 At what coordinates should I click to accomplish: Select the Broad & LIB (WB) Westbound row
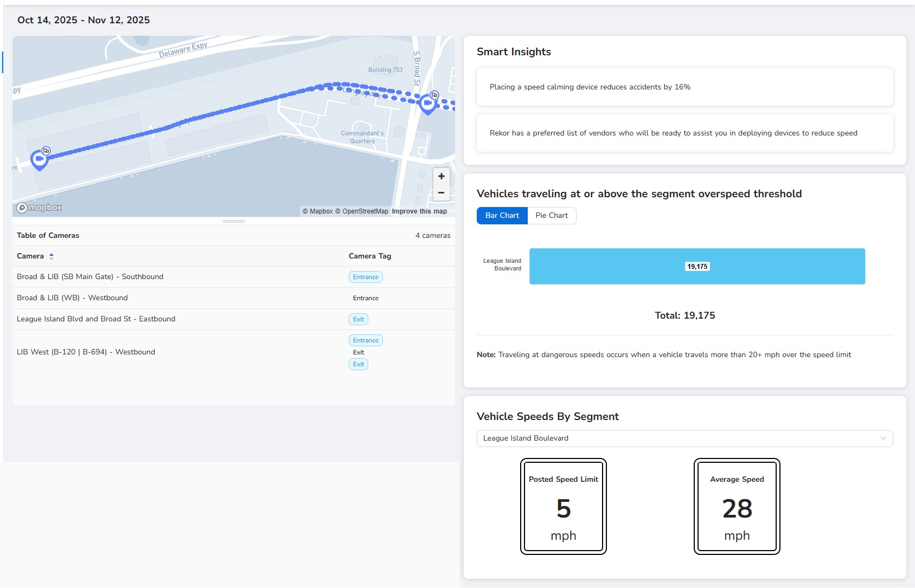pyautogui.click(x=72, y=298)
